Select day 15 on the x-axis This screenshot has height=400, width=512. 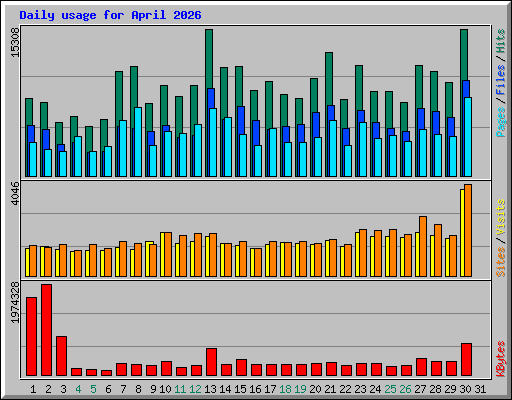point(240,389)
